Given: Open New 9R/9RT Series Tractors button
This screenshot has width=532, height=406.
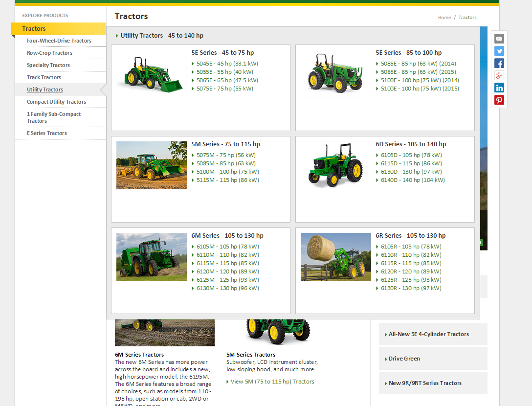Looking at the screenshot, I should [424, 383].
